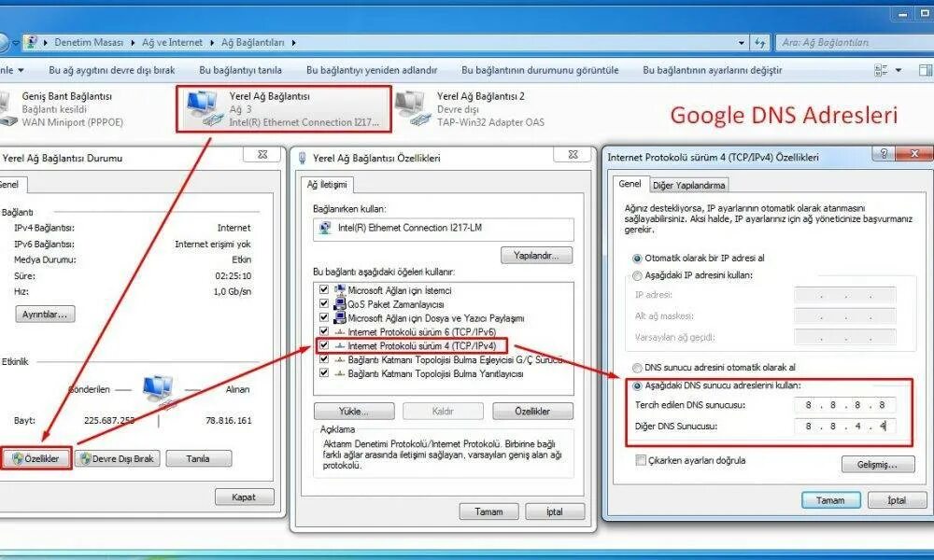
Task: Select the Ağ İletişimi tab
Action: [x=326, y=185]
